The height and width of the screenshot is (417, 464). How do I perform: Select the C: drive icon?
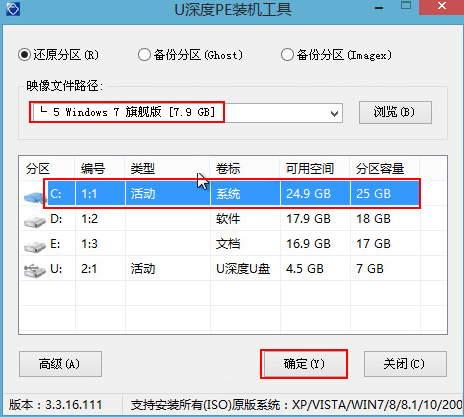[35, 197]
